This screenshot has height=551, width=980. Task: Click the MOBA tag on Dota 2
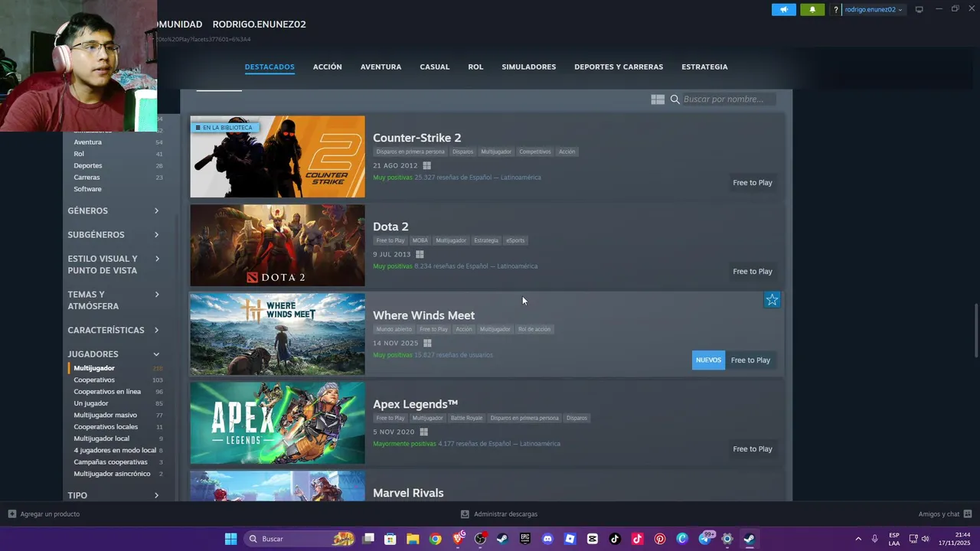[x=420, y=240]
